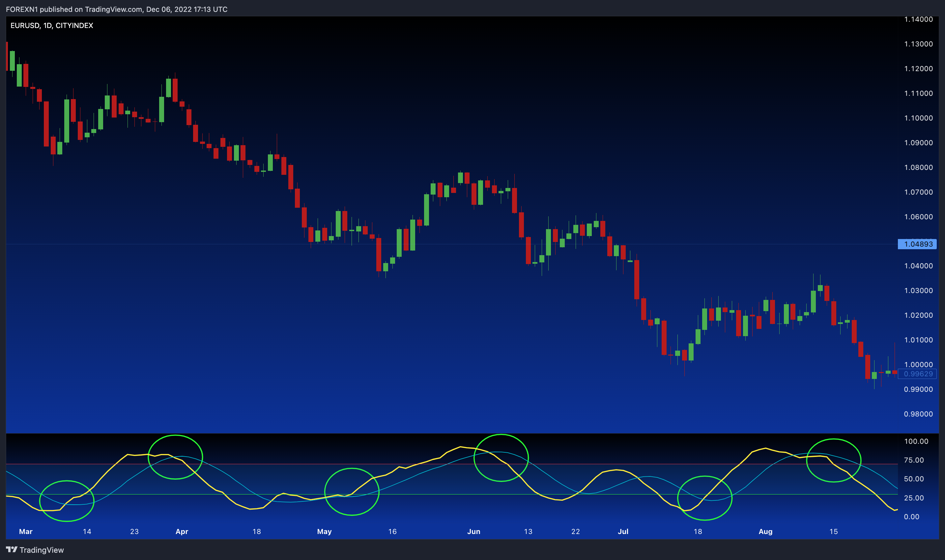945x560 pixels.
Task: Click the Mar label on time axis
Action: 26,531
